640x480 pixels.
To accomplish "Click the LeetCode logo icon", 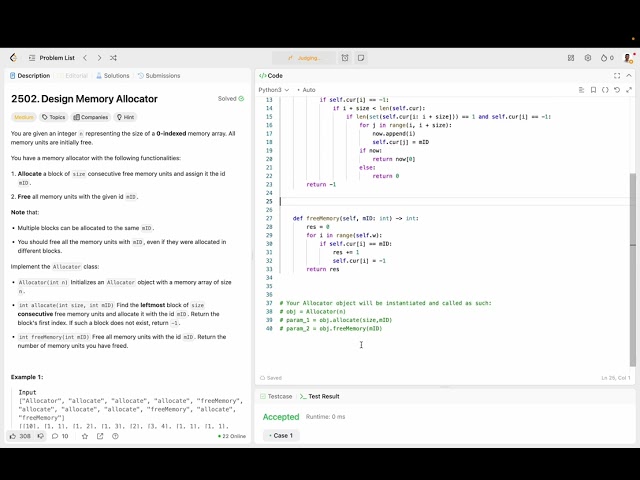I will click(13, 58).
